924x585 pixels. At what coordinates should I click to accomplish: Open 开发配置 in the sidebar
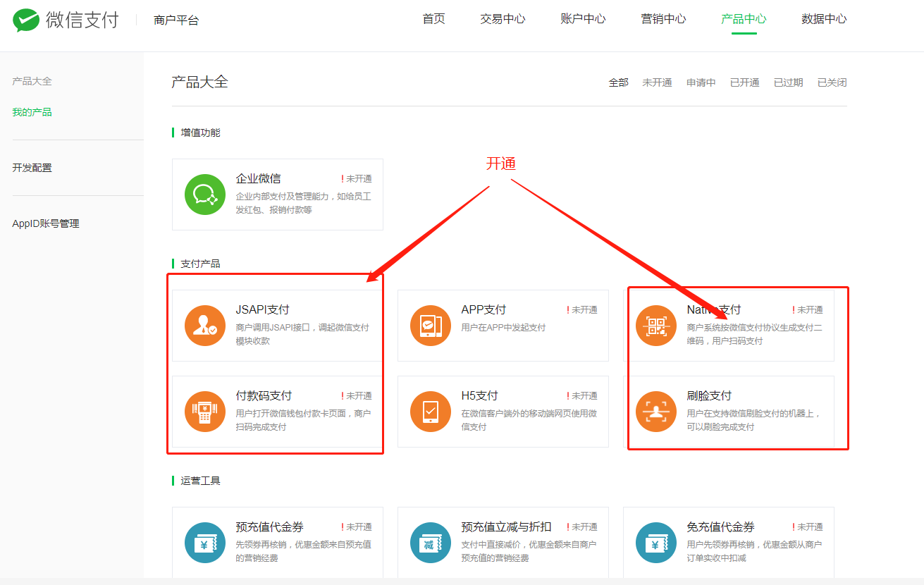point(32,168)
